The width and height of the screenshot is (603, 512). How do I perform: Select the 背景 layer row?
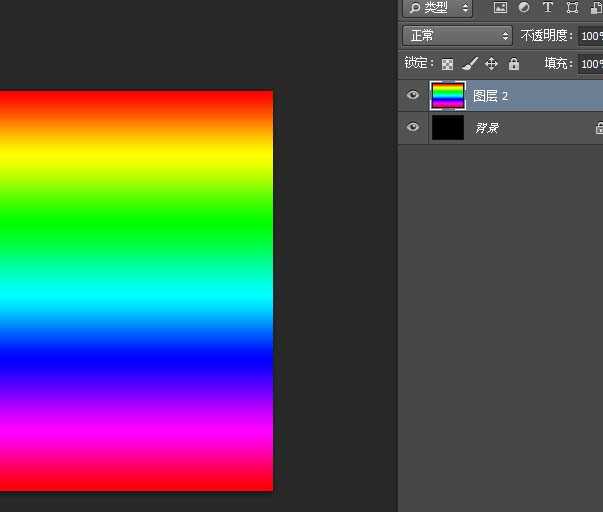(530, 128)
